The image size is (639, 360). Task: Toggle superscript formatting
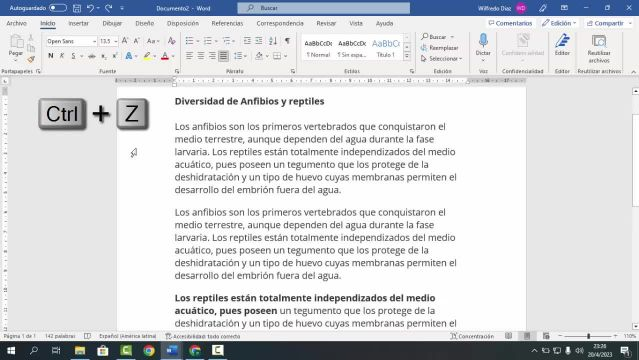[x=115, y=56]
